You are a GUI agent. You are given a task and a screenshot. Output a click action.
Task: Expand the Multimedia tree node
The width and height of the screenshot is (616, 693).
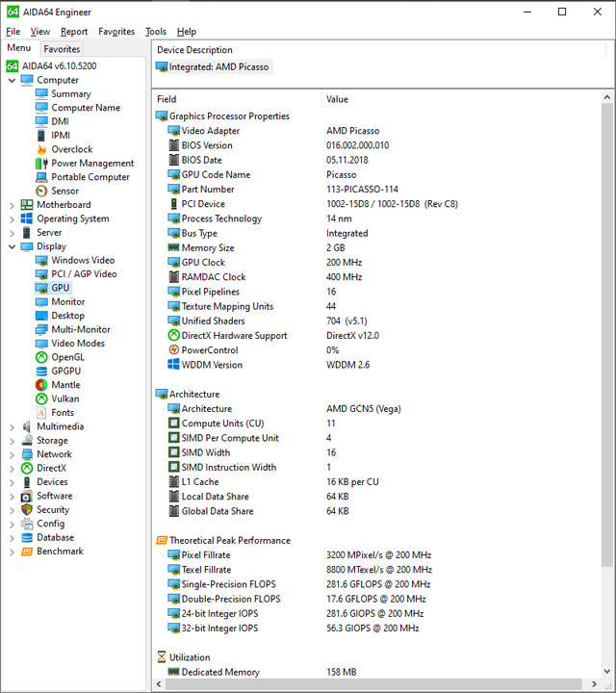pyautogui.click(x=12, y=427)
